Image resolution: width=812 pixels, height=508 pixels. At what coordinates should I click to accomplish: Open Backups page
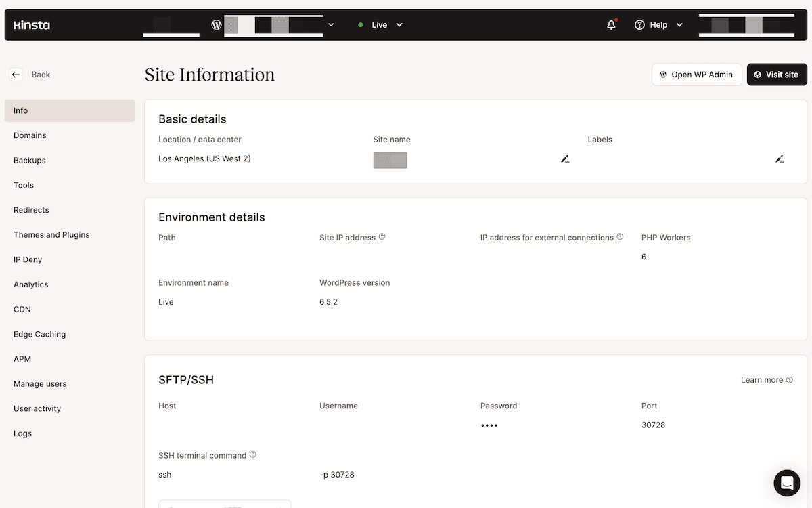pyautogui.click(x=70, y=161)
